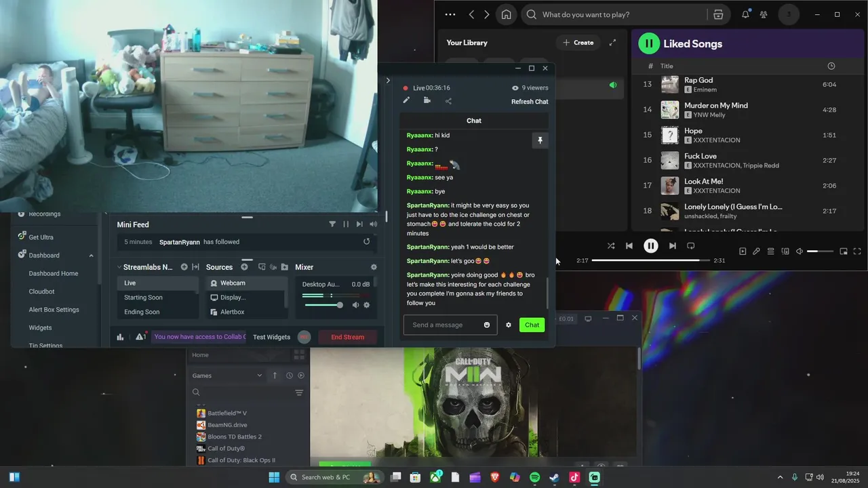Screen dimensions: 868x488
Task: Click Spotify search field
Action: [615, 14]
